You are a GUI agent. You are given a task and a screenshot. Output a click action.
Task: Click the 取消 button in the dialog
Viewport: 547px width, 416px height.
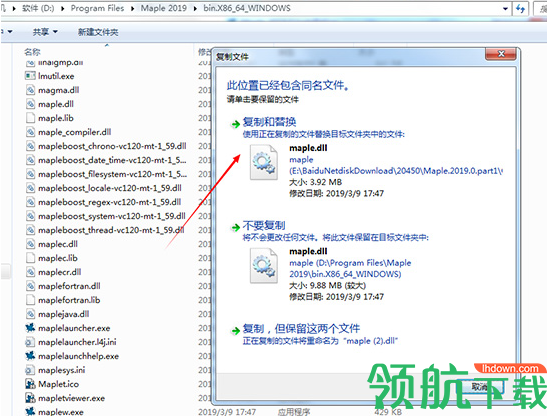coord(481,387)
